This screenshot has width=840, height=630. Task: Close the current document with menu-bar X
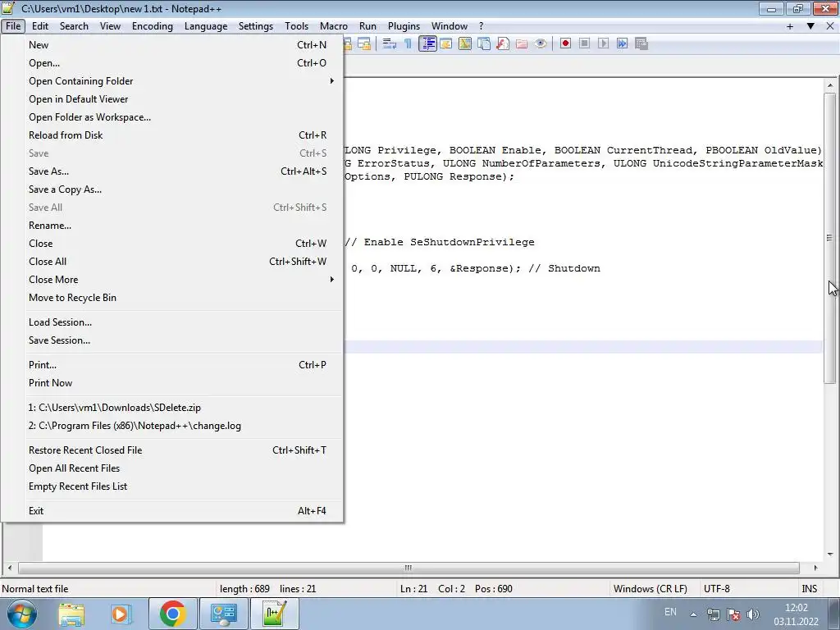pyautogui.click(x=830, y=26)
